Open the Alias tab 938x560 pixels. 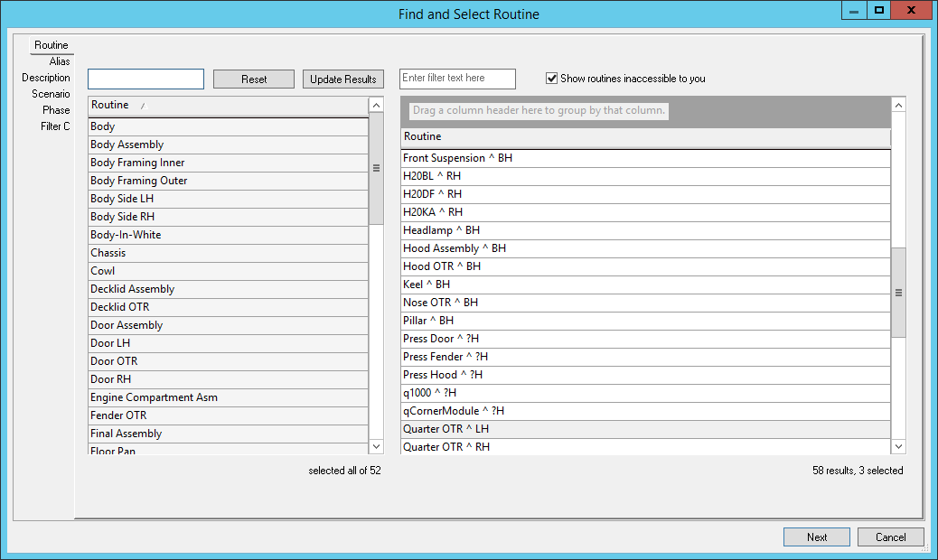tap(59, 61)
